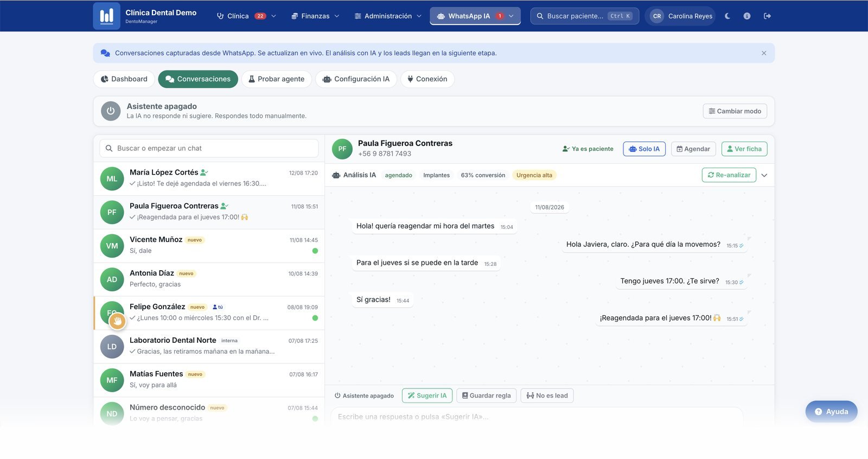Open Número desconocido chat
This screenshot has height=459, width=868.
click(x=209, y=412)
